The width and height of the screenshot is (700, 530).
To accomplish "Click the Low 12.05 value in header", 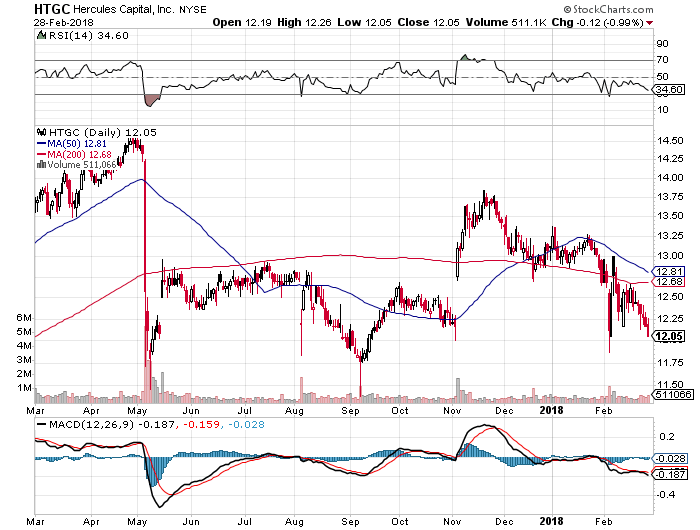I will coord(364,22).
